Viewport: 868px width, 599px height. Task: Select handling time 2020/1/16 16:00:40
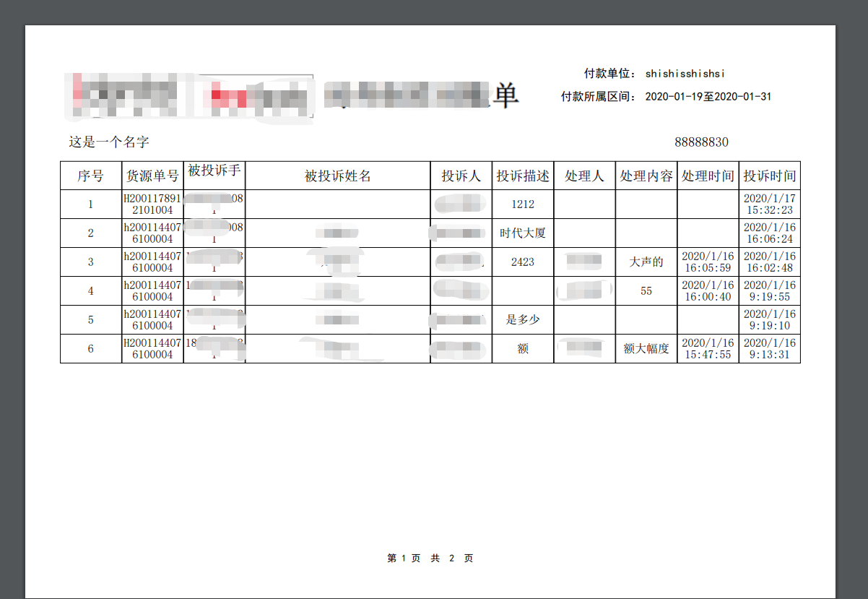[x=708, y=291]
